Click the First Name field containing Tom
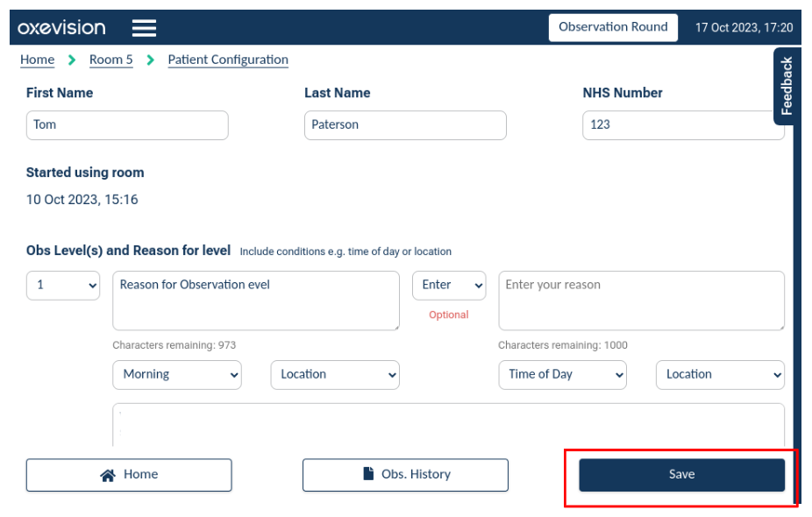 pos(126,124)
